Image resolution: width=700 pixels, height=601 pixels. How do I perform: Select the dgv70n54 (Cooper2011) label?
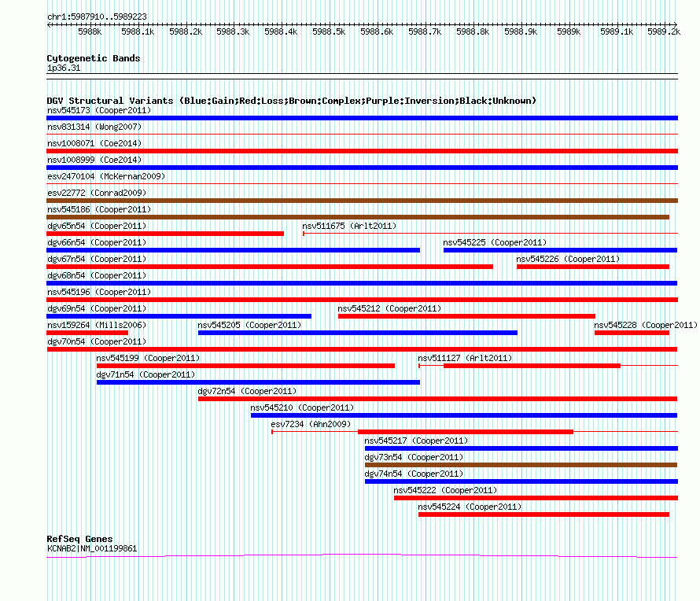coord(97,341)
